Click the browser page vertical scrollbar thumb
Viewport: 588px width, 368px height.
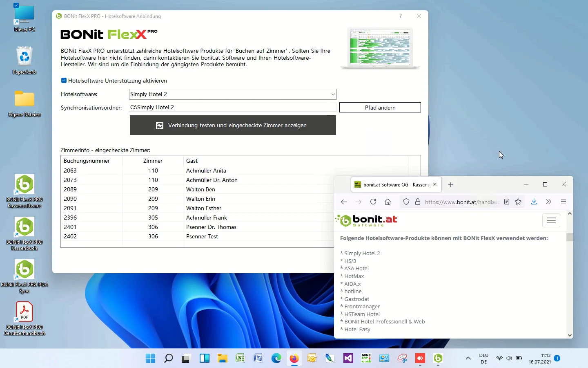(x=570, y=237)
